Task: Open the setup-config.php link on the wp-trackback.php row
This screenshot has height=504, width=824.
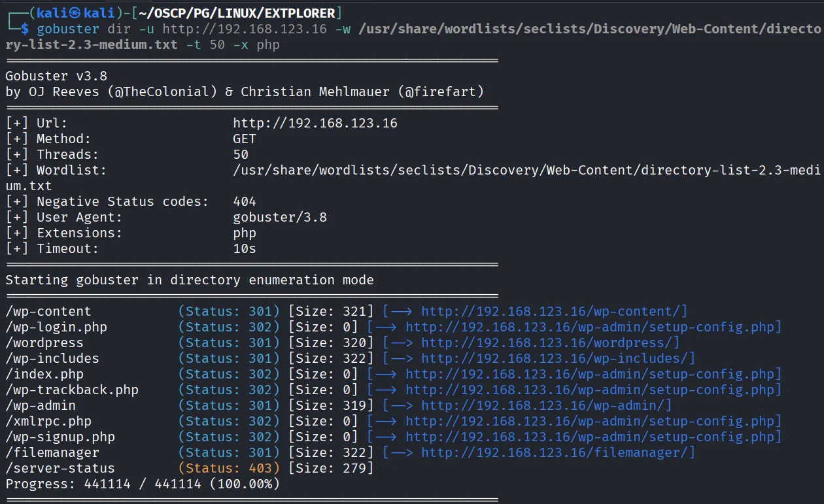Action: [590, 390]
